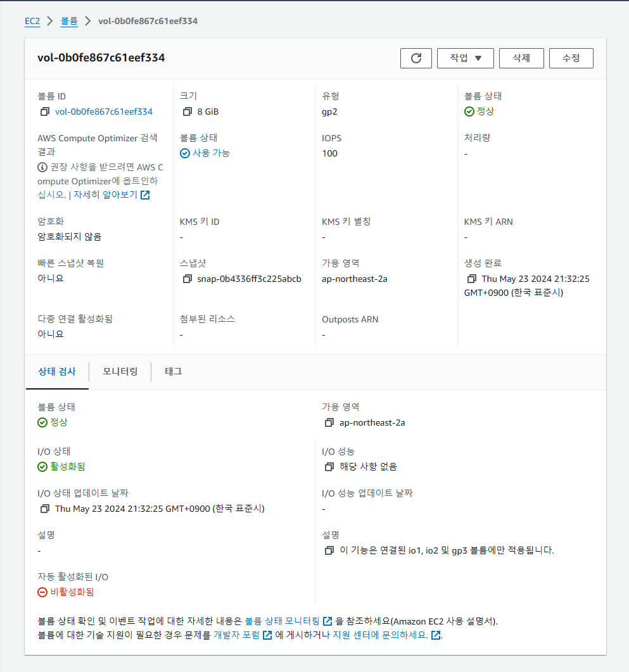Viewport: 629px width, 672px height.
Task: Click external icon after 볼륨 상태 모니터링
Action: click(x=327, y=621)
